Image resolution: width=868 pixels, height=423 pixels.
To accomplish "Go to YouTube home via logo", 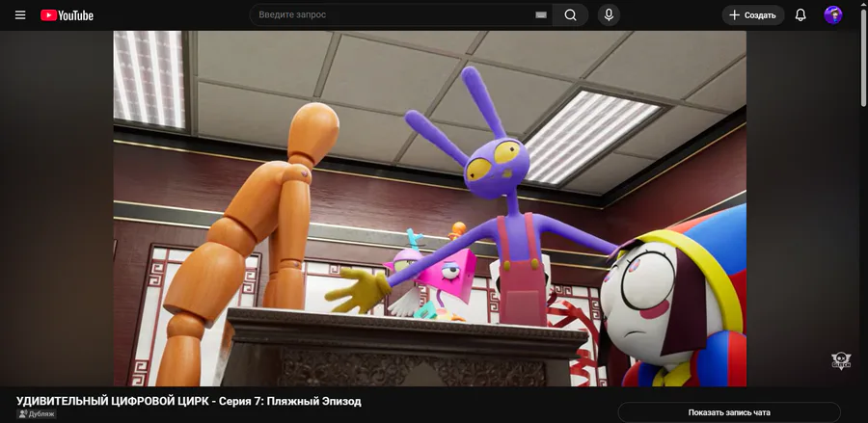I will pos(67,15).
